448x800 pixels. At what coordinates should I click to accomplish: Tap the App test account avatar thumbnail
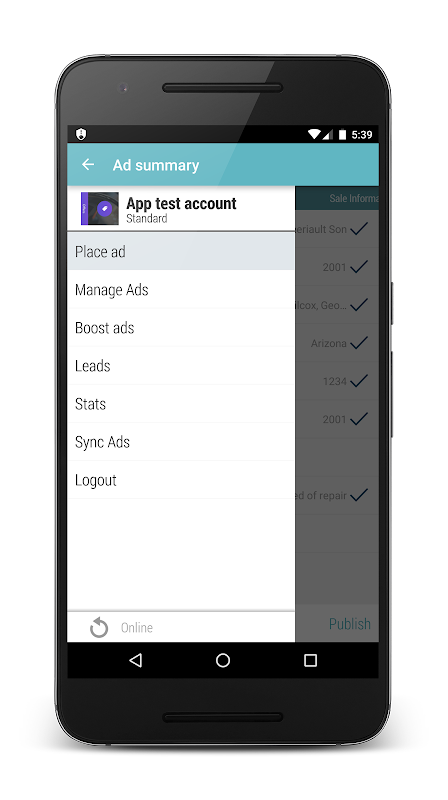tap(100, 209)
